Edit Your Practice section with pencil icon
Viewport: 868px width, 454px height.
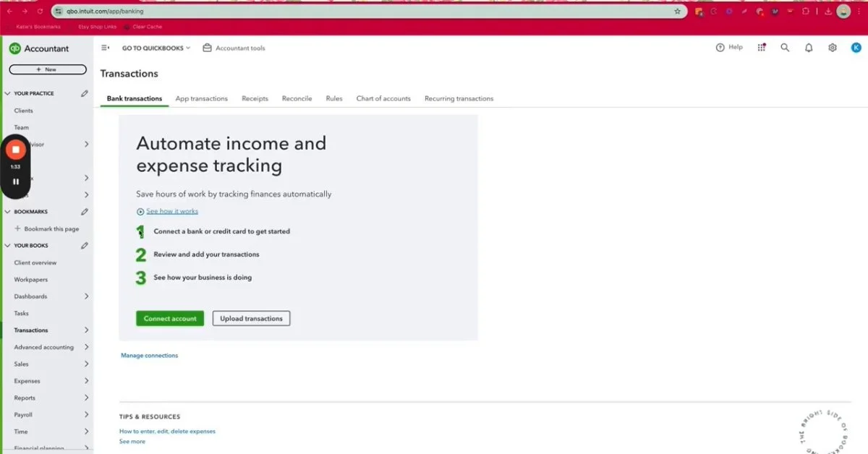[85, 93]
